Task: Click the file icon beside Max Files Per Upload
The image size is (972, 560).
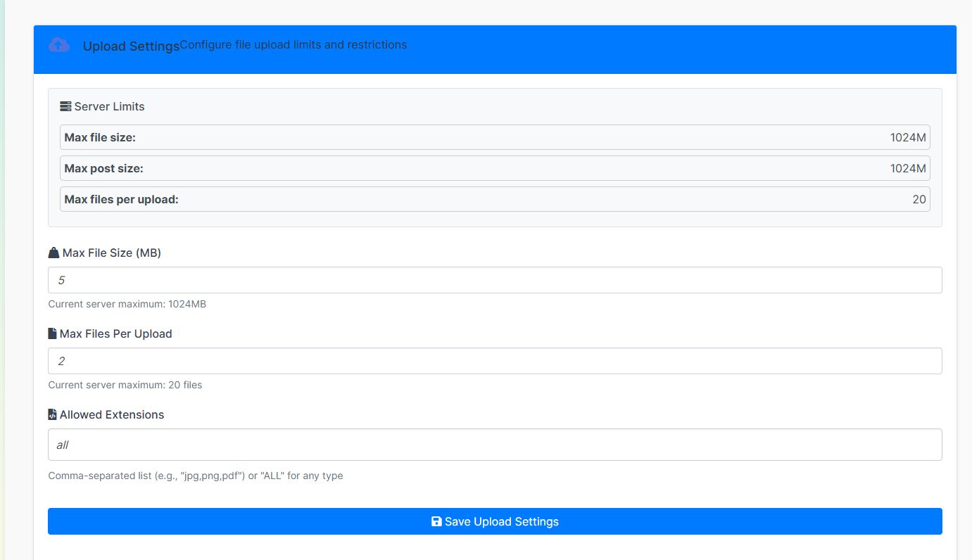Action: (x=52, y=333)
